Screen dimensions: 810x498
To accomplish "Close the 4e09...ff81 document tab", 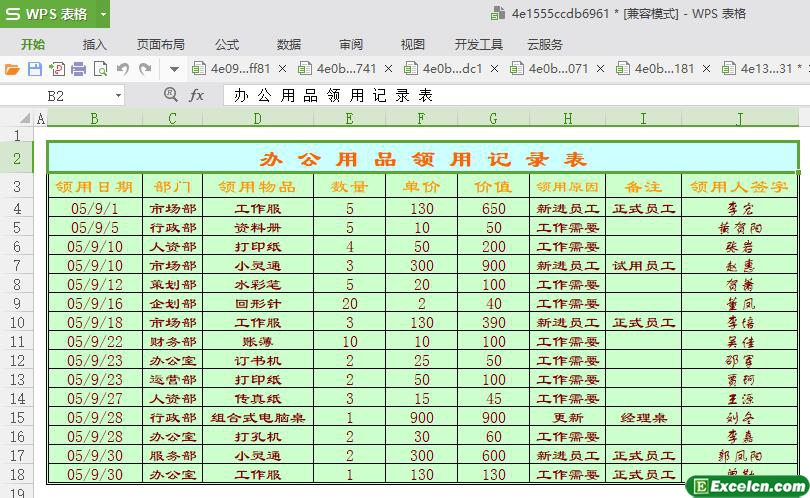I will [282, 69].
